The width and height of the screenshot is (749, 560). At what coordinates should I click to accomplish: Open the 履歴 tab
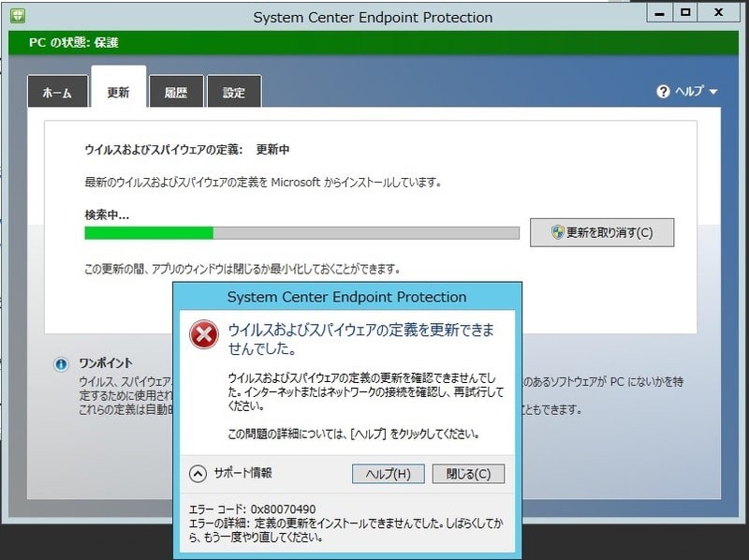pos(176,91)
